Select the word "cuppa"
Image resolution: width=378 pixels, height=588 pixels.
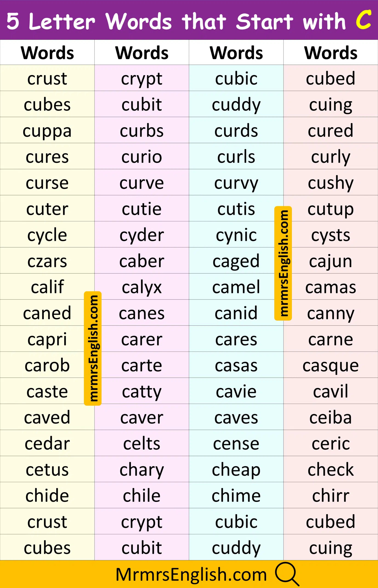[47, 131]
